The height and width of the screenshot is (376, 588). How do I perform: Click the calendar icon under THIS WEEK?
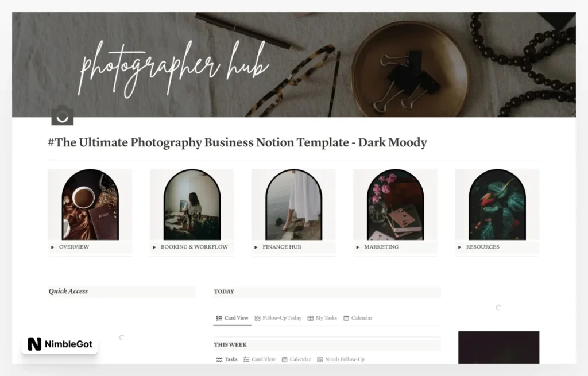tap(284, 359)
